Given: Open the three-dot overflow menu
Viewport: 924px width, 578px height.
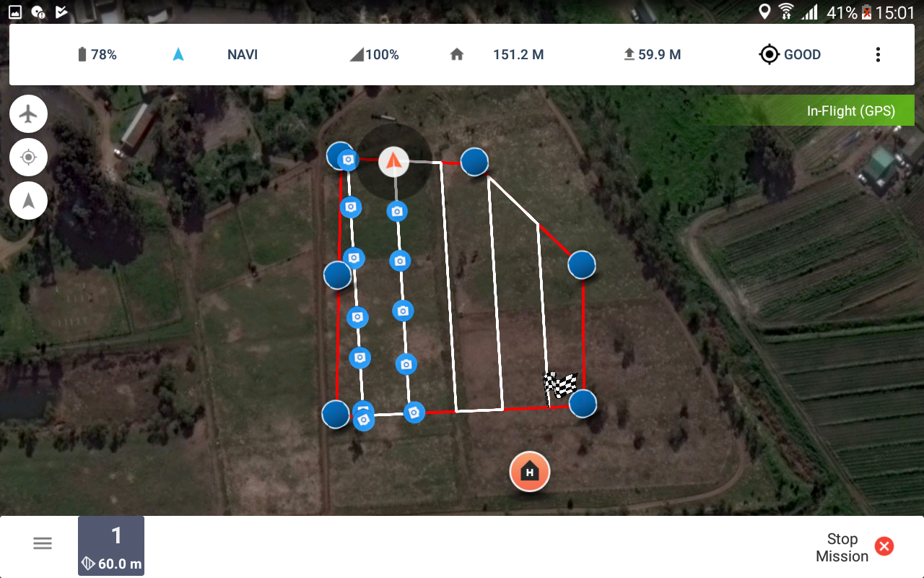Looking at the screenshot, I should 878,55.
